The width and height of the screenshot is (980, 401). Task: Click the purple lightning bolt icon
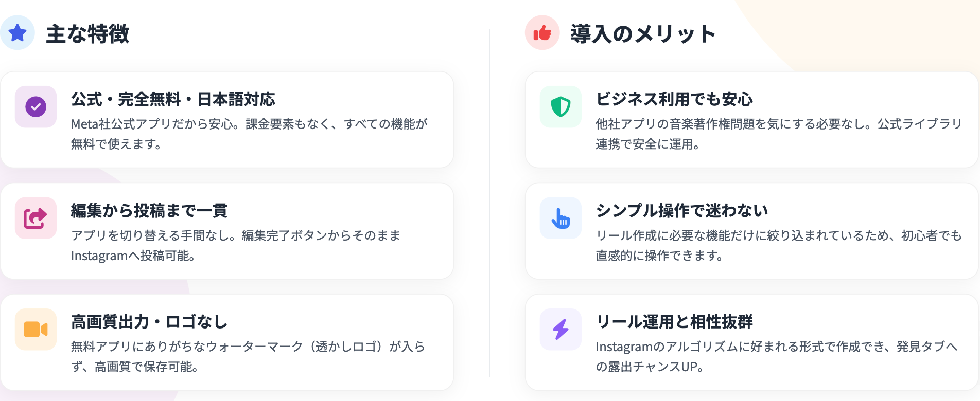pyautogui.click(x=561, y=330)
